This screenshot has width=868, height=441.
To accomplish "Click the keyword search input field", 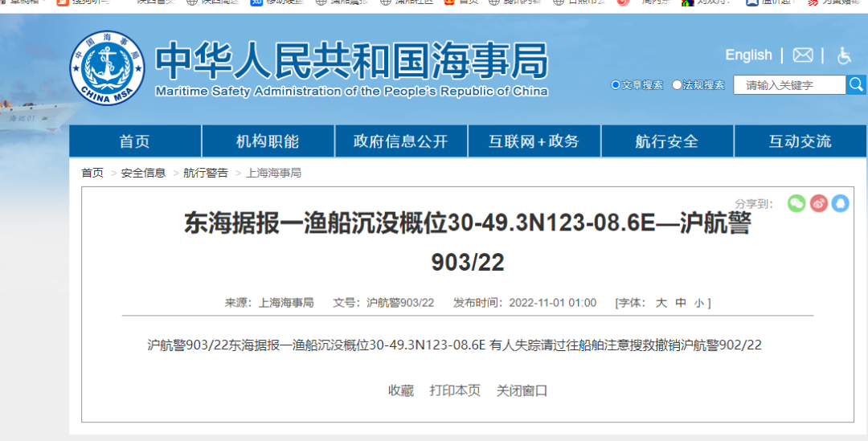I will click(788, 85).
